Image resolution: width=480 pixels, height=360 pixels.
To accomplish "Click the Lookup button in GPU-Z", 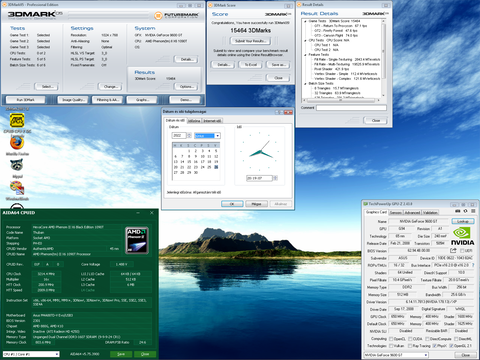I will coord(463,221).
